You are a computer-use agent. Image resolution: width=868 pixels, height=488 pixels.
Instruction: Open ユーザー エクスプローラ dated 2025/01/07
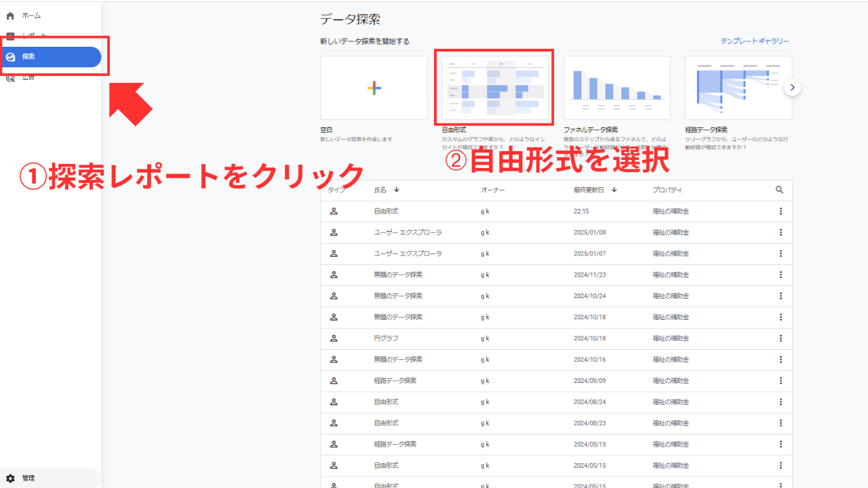pyautogui.click(x=408, y=253)
